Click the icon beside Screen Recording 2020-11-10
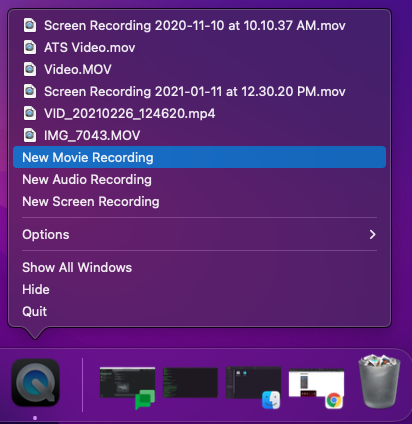This screenshot has width=412, height=424. pyautogui.click(x=30, y=25)
